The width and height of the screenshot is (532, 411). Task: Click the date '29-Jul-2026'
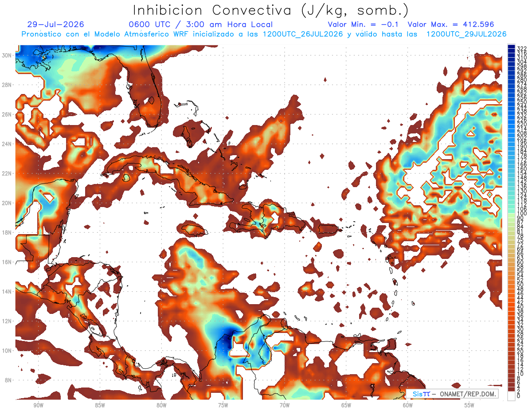tap(55, 24)
